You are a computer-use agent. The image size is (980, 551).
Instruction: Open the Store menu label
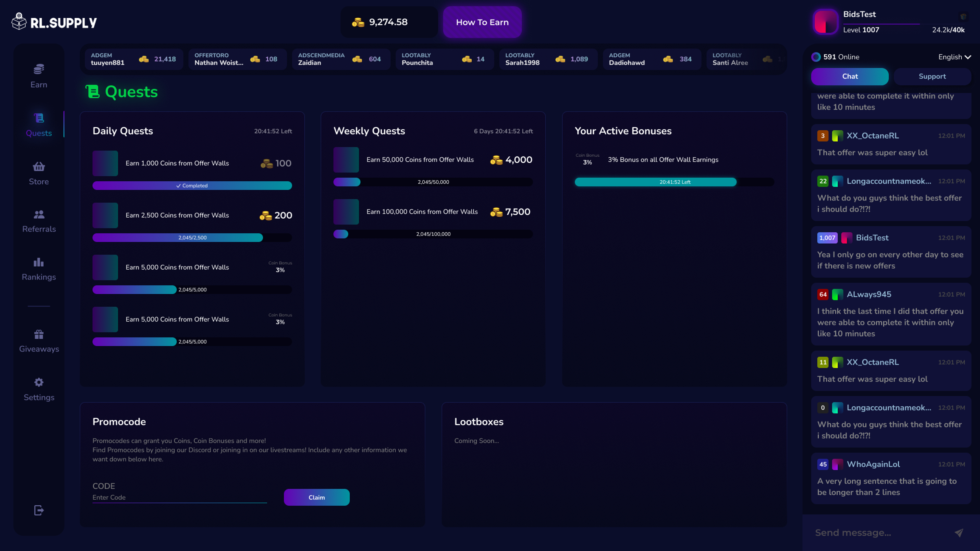point(39,182)
